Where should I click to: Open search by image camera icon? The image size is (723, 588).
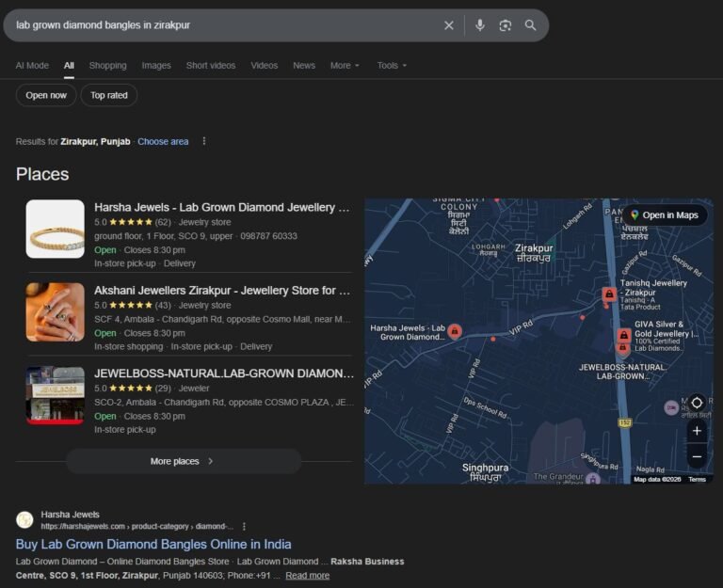(x=506, y=25)
